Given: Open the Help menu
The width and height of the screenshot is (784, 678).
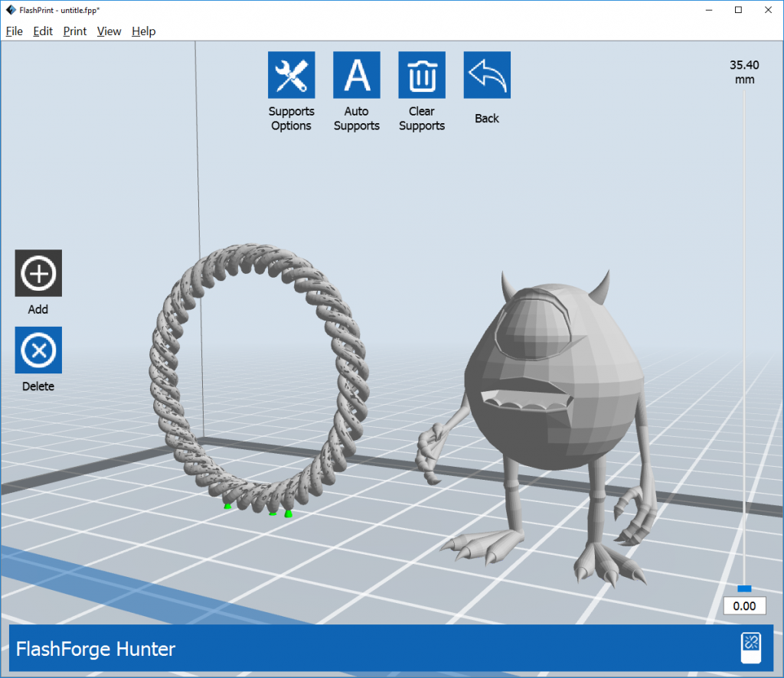Looking at the screenshot, I should [143, 31].
